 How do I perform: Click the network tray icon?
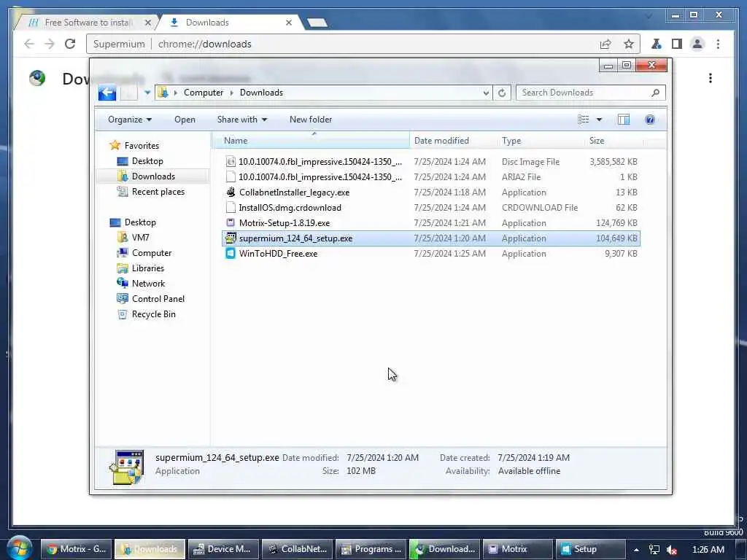click(654, 550)
